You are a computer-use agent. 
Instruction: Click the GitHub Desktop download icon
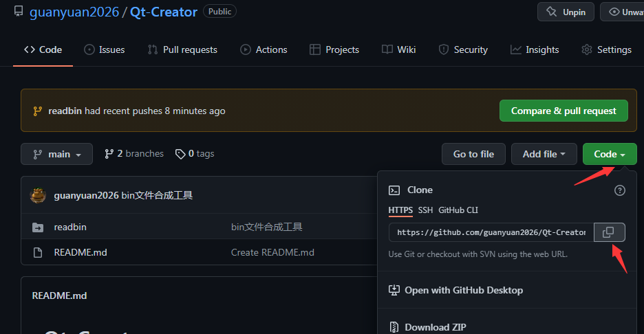[394, 290]
